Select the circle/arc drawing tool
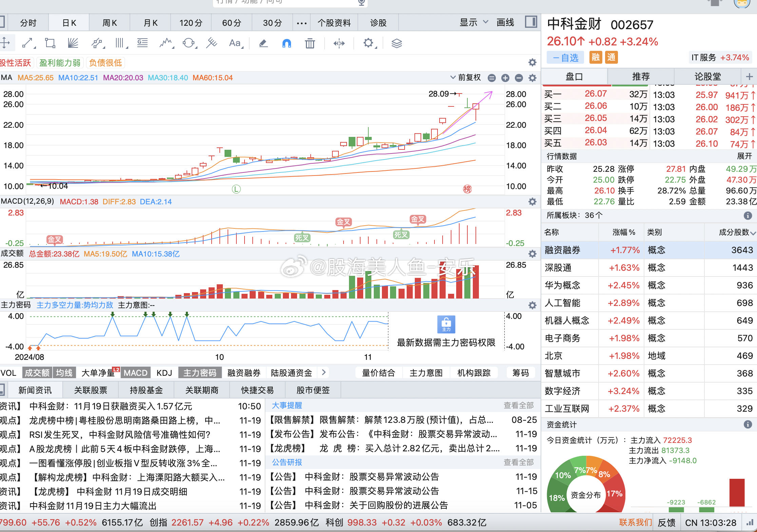757x532 pixels. pyautogui.click(x=189, y=43)
